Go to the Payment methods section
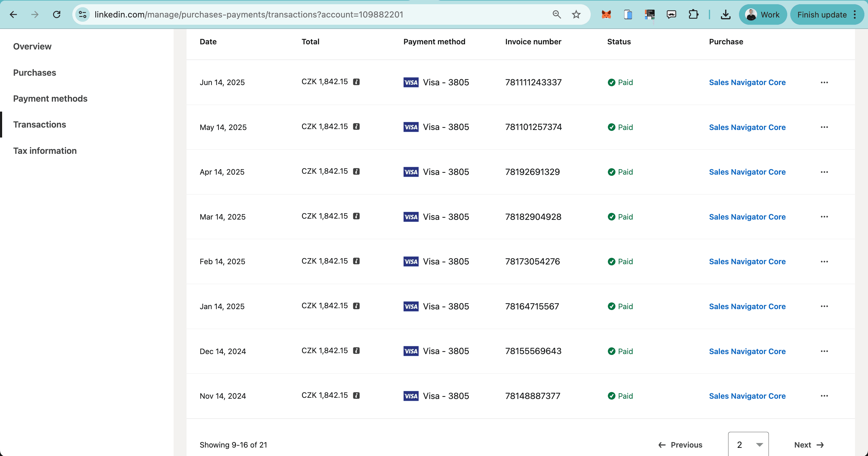 (x=50, y=99)
